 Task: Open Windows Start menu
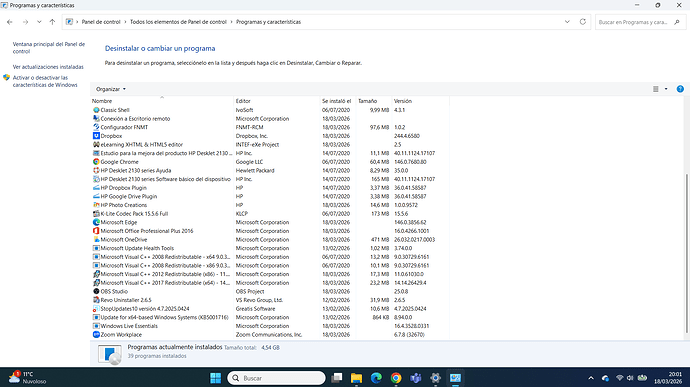coord(216,378)
